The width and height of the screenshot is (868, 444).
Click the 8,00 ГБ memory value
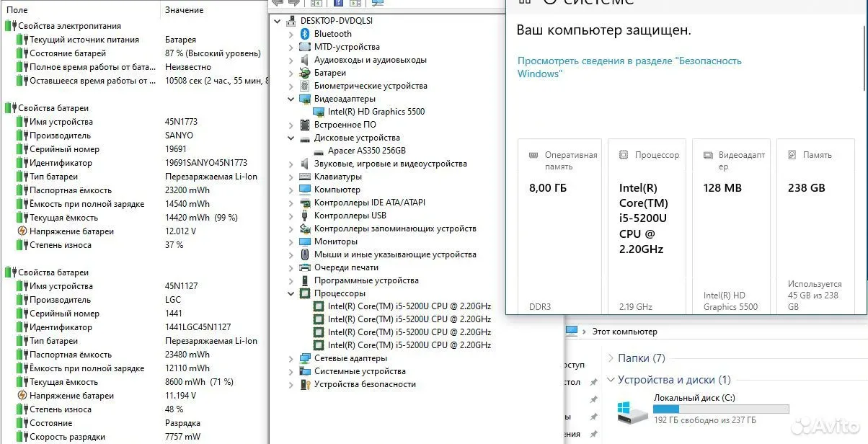pyautogui.click(x=549, y=188)
